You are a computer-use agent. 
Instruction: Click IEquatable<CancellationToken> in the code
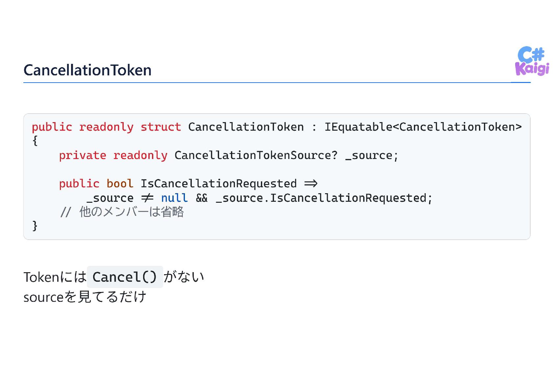coord(423,127)
